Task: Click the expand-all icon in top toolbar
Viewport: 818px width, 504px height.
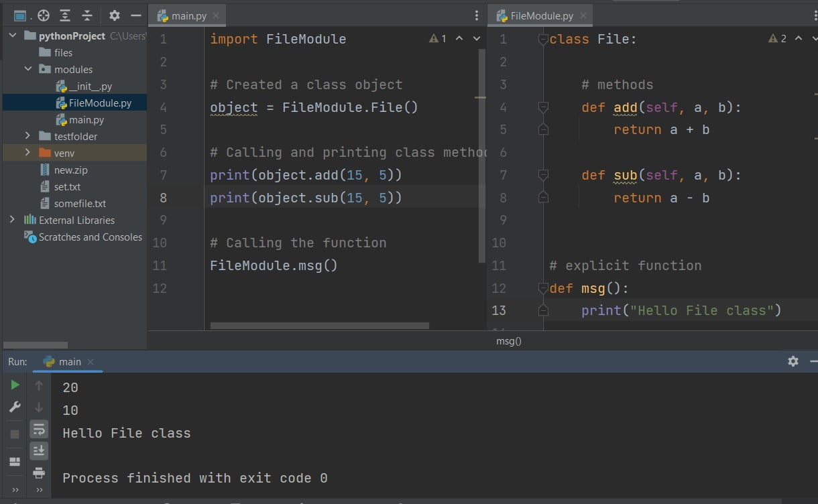Action: point(65,15)
